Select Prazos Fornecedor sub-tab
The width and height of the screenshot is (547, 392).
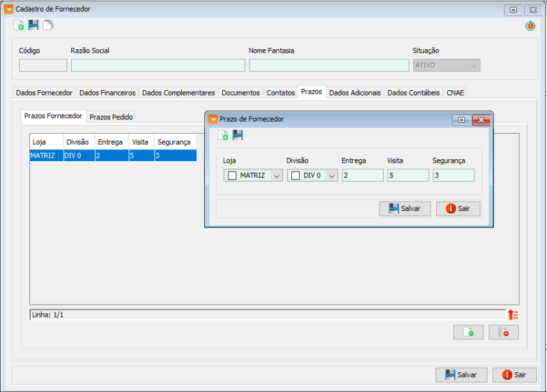click(x=53, y=116)
